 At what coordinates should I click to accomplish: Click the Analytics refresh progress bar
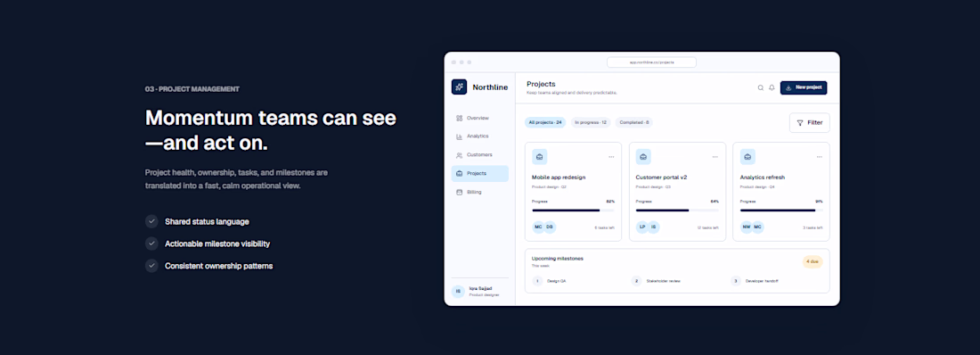(x=781, y=211)
